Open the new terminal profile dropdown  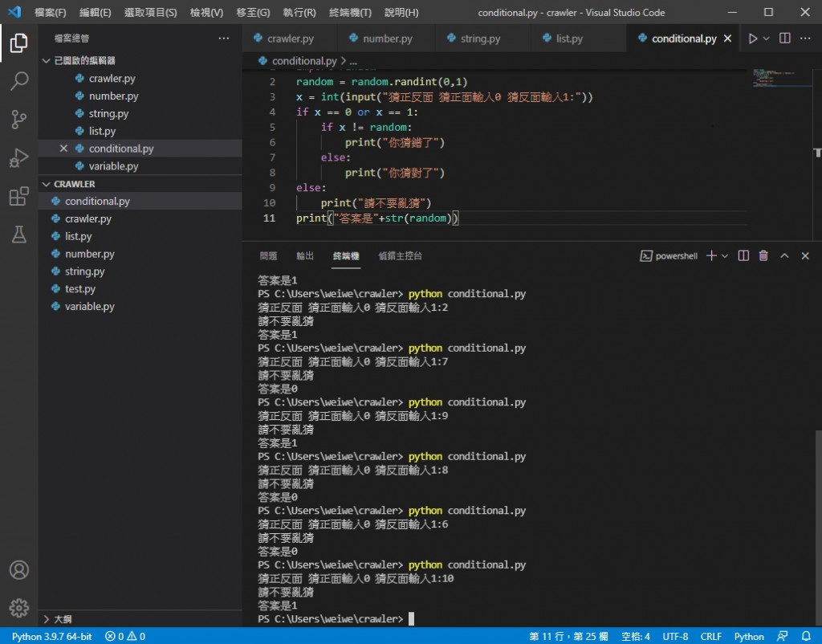[725, 256]
